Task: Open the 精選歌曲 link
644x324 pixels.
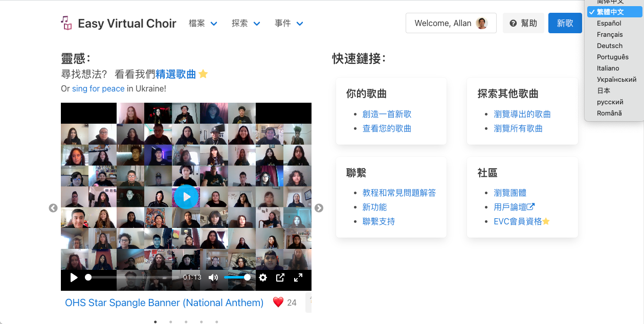Action: pyautogui.click(x=176, y=74)
